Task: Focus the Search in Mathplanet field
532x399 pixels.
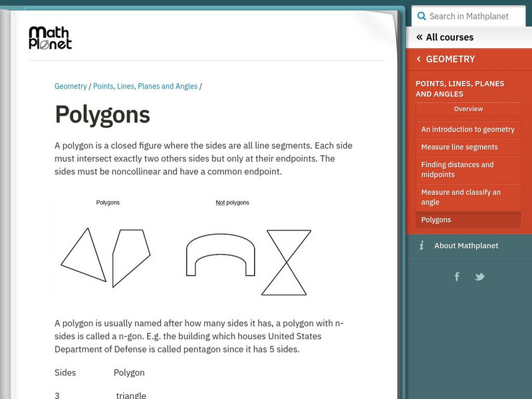Action: coord(469,16)
